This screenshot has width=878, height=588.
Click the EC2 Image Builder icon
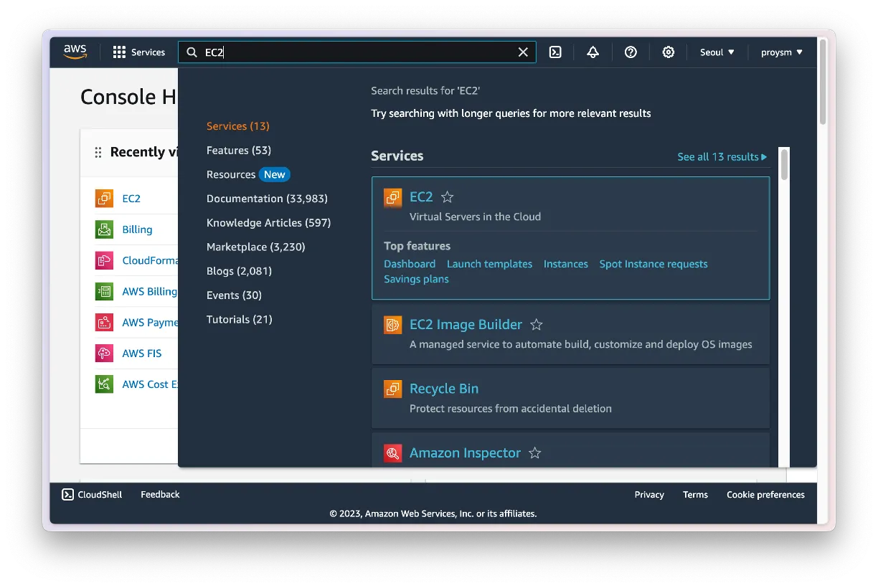392,325
